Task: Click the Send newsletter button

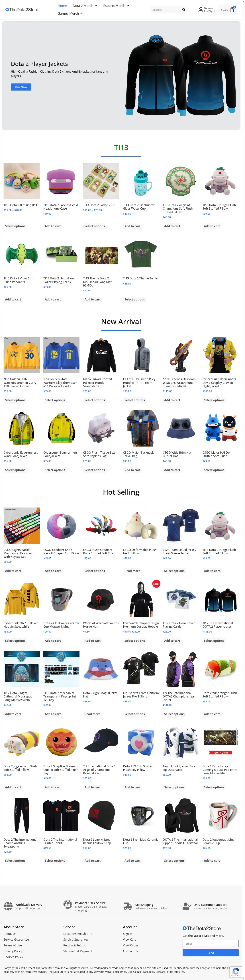Action: (210, 953)
